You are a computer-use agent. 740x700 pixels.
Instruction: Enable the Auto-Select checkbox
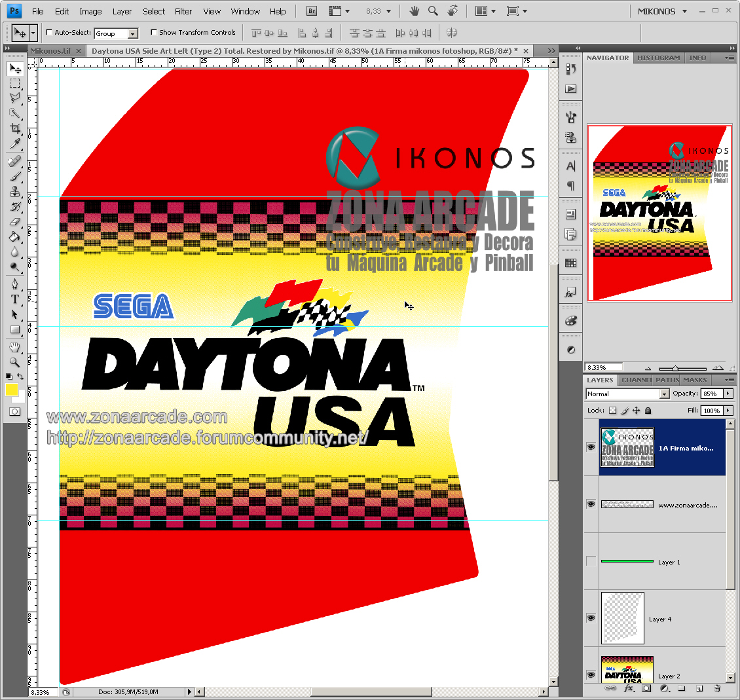click(49, 33)
